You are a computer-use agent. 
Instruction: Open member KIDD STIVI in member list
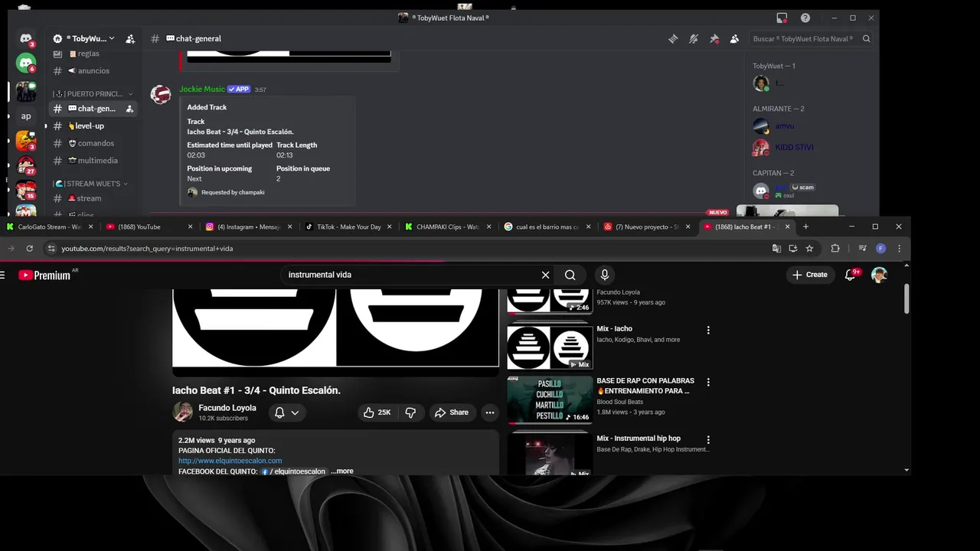pos(794,147)
